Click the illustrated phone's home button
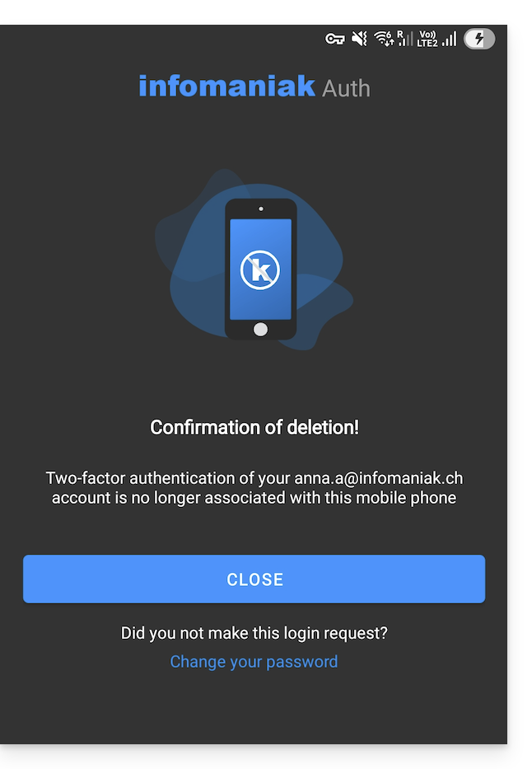This screenshot has height=769, width=532. [x=260, y=329]
